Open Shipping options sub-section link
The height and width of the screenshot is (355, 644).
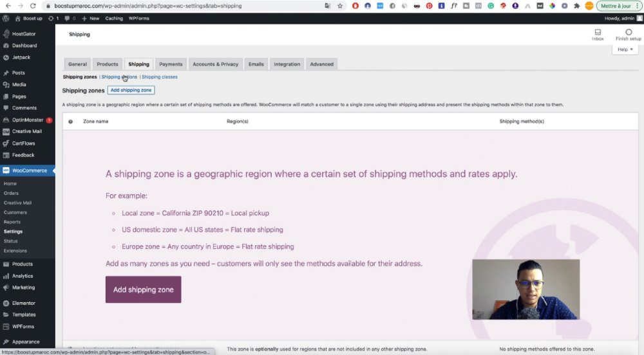119,77
